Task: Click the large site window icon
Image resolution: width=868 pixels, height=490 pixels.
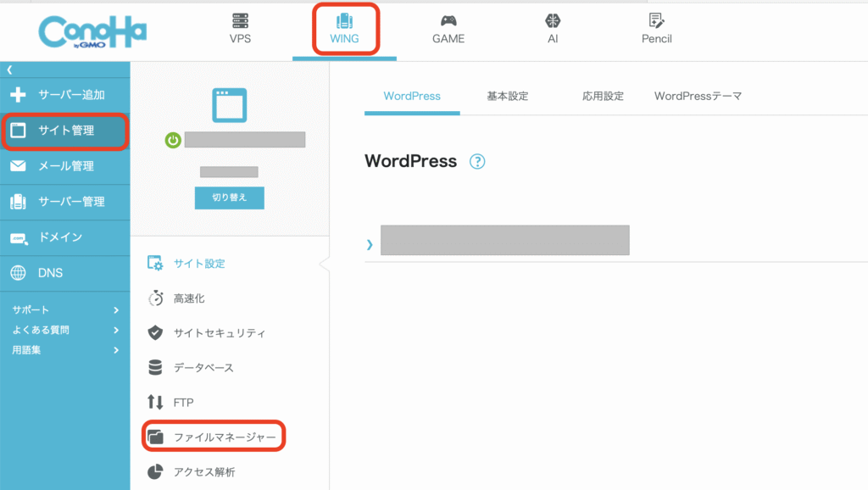Action: tap(229, 104)
